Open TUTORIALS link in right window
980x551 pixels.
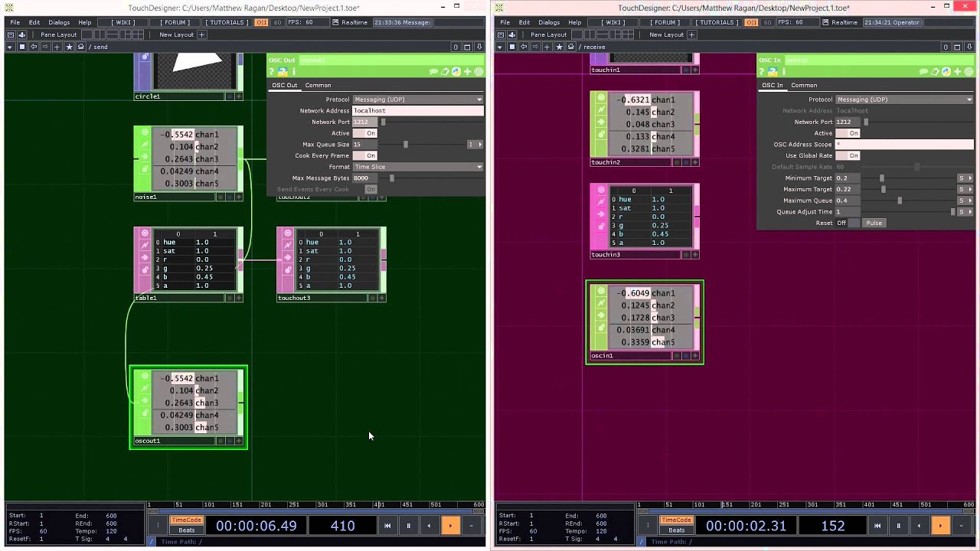coord(717,22)
